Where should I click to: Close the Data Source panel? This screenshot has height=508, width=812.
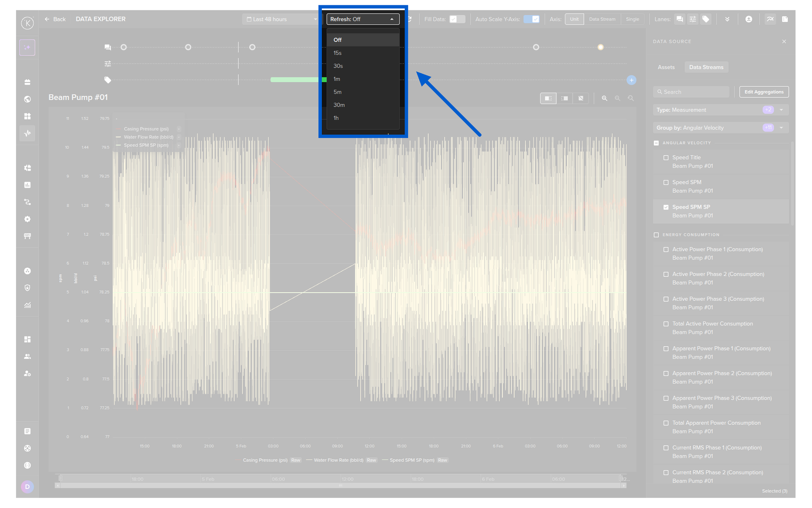784,41
